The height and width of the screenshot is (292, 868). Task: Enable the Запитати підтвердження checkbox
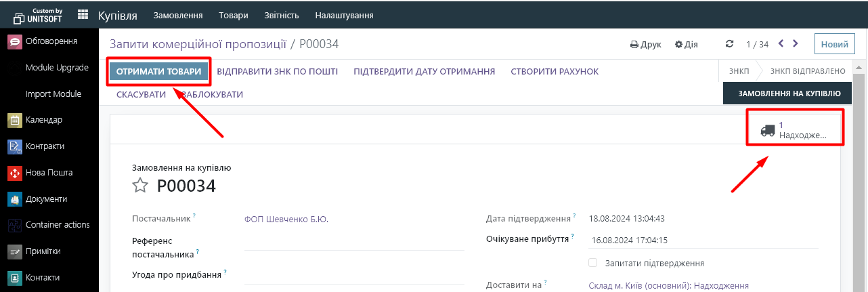pyautogui.click(x=593, y=263)
